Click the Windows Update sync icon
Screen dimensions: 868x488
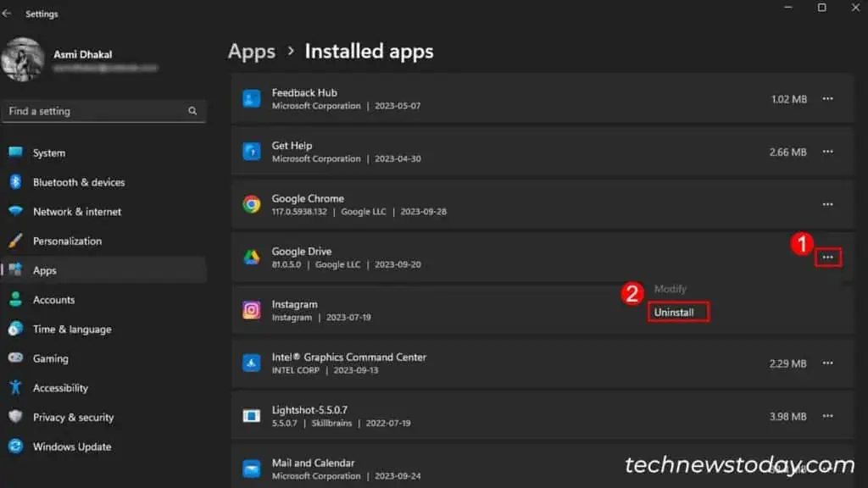click(15, 446)
